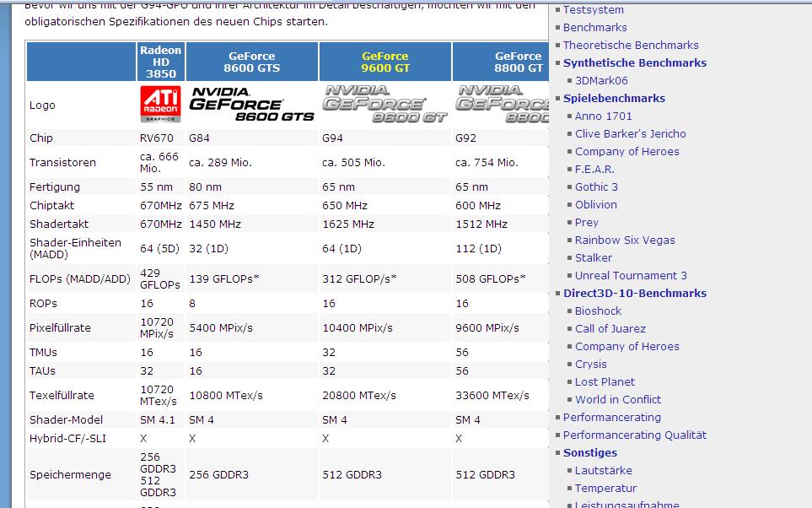Open the Performancerating link

pyautogui.click(x=611, y=417)
